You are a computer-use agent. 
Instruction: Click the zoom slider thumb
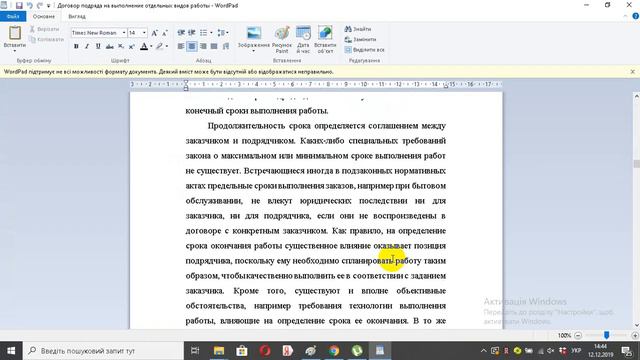click(x=607, y=335)
